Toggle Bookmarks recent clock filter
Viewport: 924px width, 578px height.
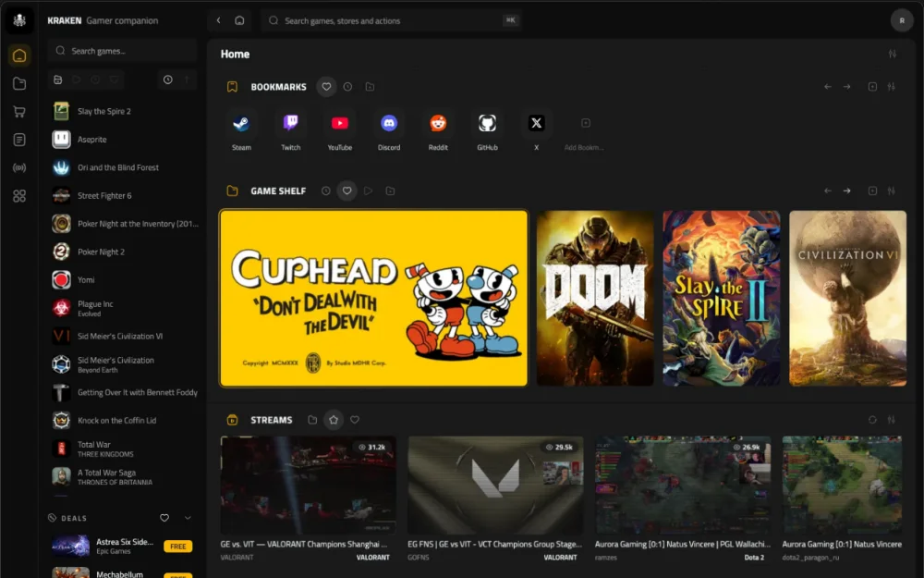(x=347, y=87)
